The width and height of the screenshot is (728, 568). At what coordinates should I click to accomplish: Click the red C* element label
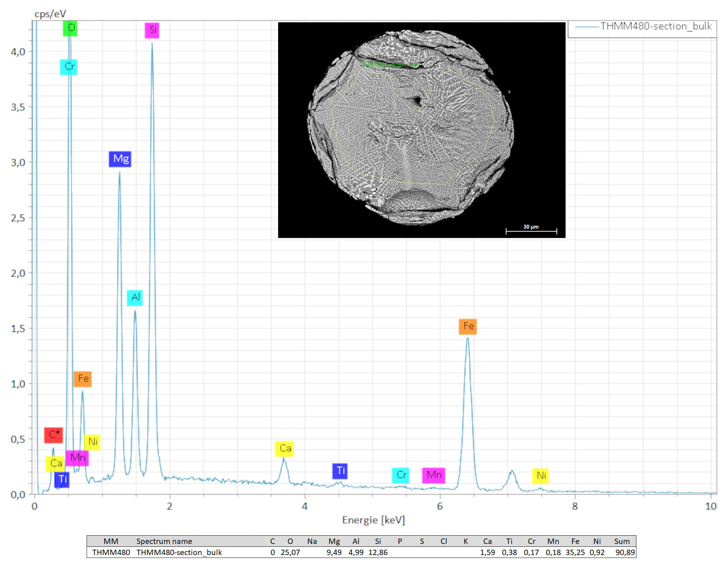click(x=54, y=435)
